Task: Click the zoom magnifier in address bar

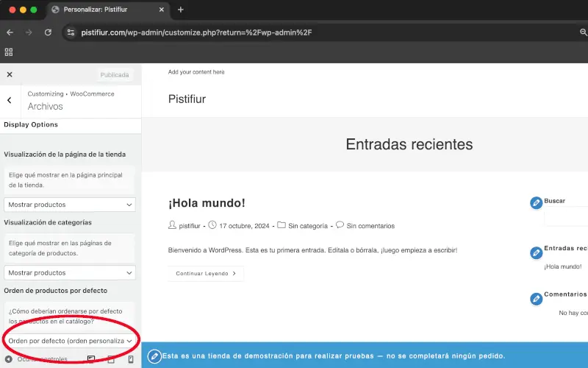Action: (x=583, y=32)
